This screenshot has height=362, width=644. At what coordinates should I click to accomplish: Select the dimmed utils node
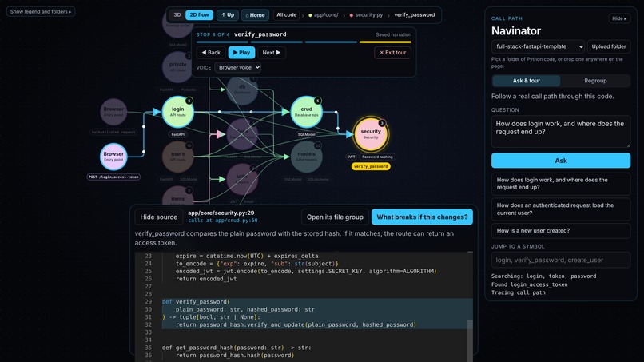coord(242,179)
